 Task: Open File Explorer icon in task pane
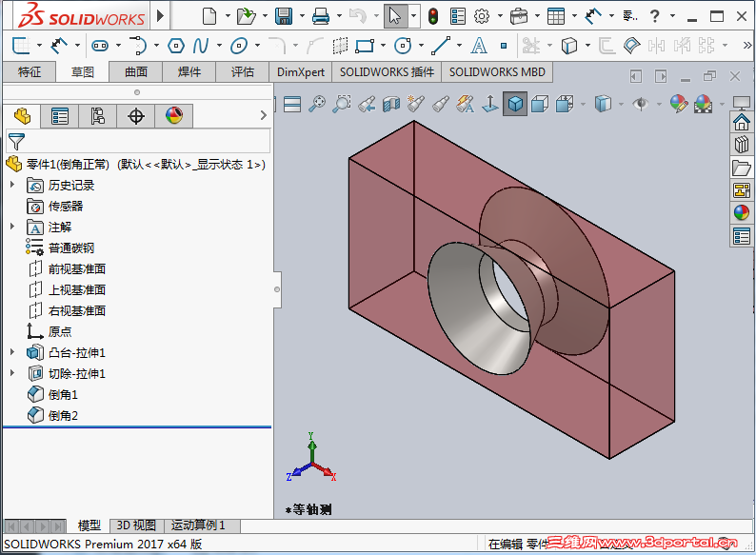(742, 168)
